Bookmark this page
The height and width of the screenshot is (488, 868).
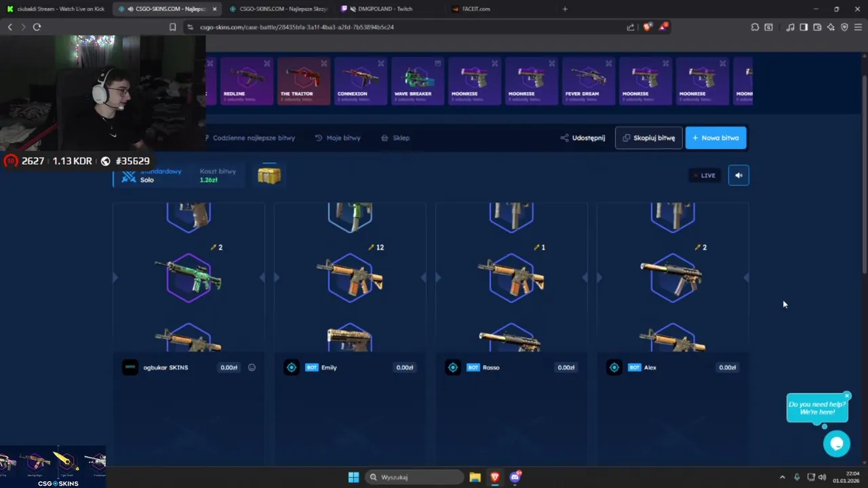pos(172,27)
